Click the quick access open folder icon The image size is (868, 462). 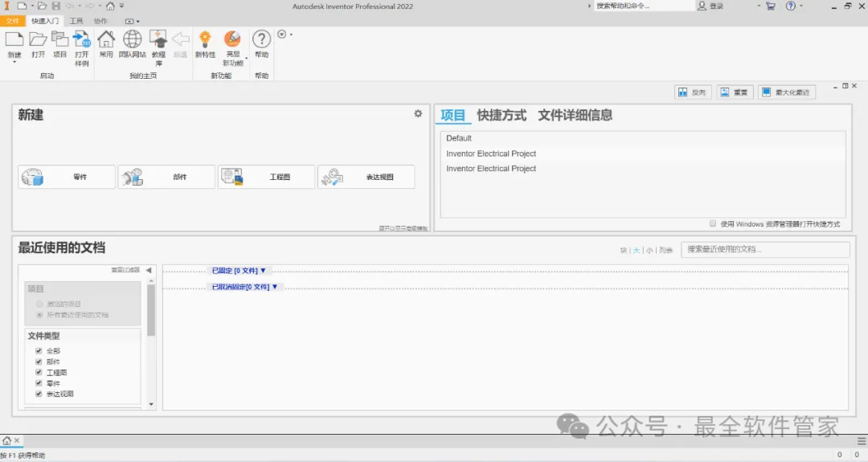tap(42, 6)
